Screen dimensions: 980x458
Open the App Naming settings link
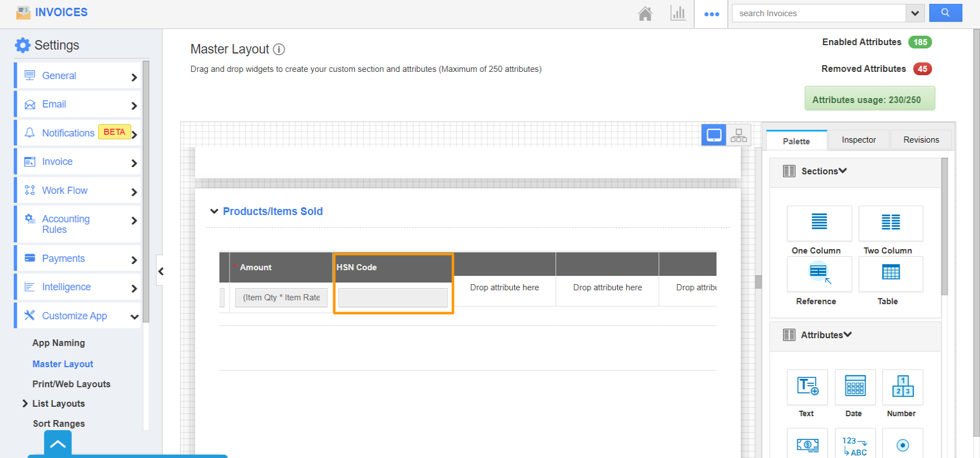pyautogui.click(x=58, y=343)
